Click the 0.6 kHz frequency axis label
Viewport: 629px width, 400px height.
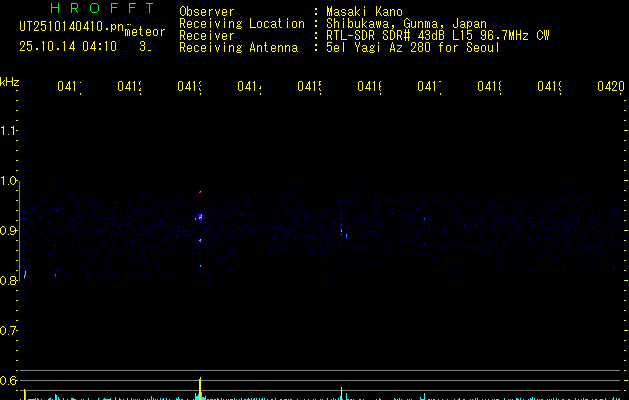click(8, 380)
